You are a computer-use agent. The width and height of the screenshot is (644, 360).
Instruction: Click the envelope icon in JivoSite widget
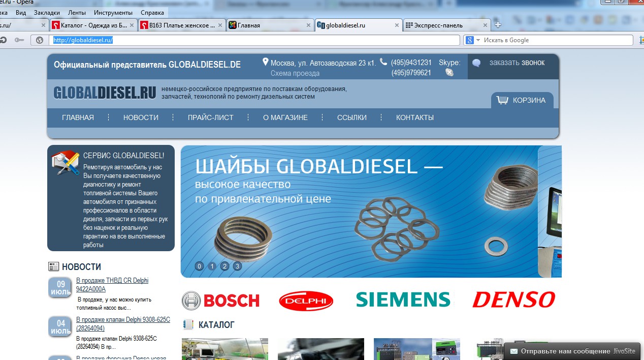click(x=514, y=351)
